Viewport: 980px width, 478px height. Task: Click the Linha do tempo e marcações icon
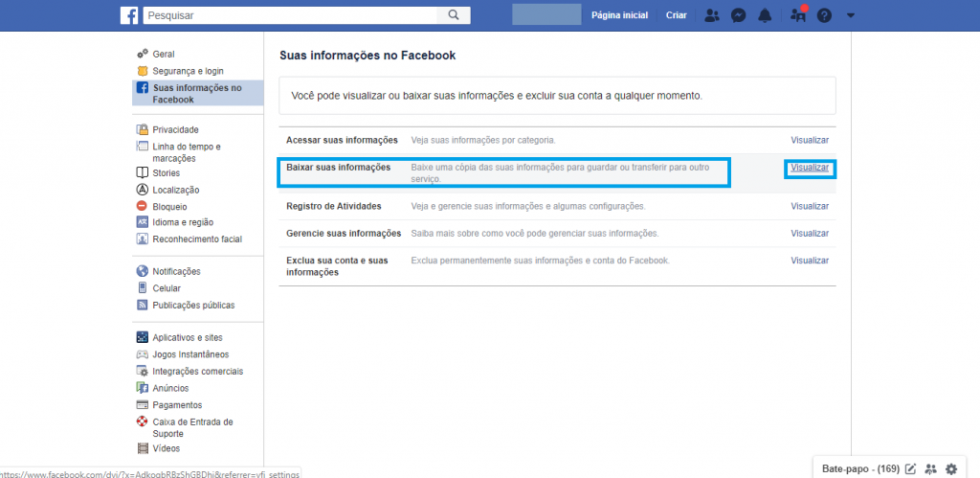pyautogui.click(x=143, y=147)
